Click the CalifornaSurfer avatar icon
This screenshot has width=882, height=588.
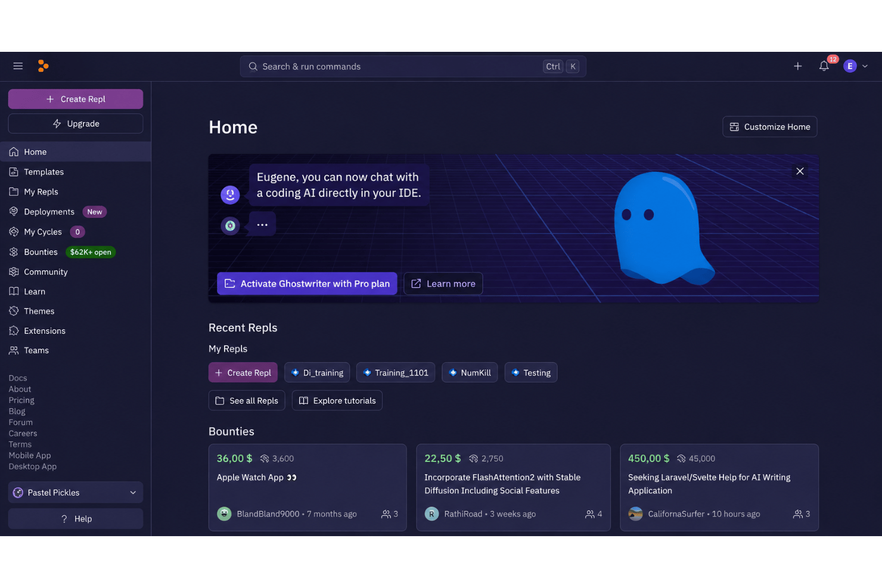[635, 514]
